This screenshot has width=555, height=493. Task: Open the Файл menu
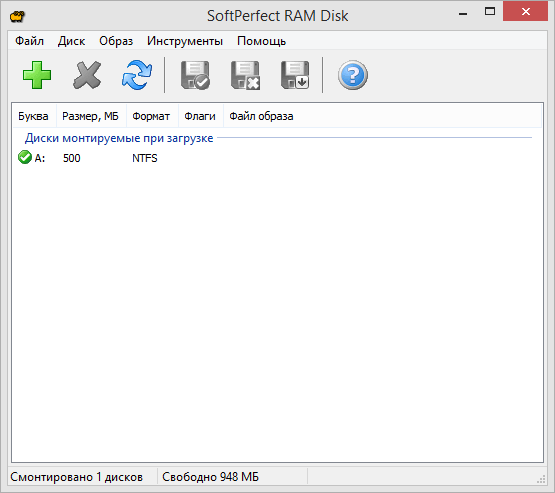pos(29,41)
